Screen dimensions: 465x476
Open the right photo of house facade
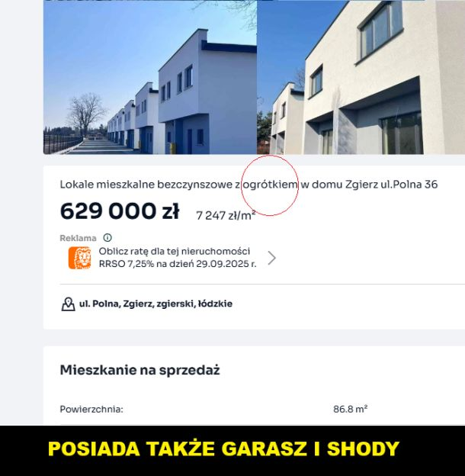(361, 77)
